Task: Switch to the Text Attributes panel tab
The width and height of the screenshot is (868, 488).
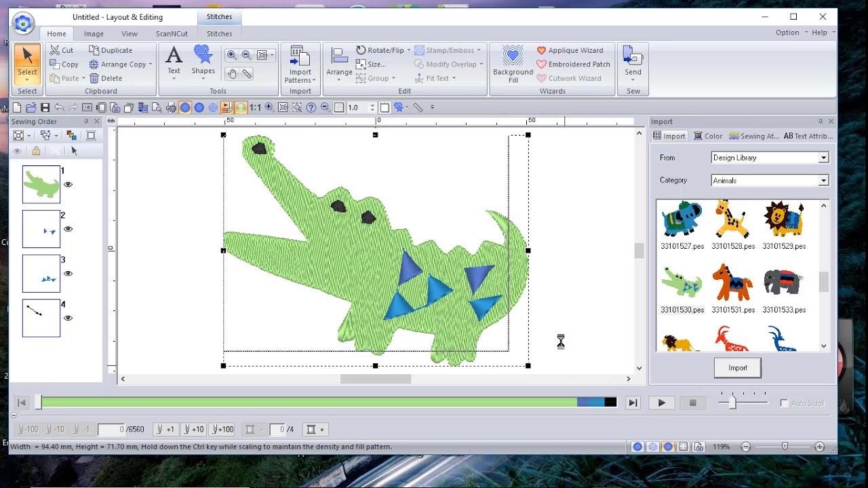Action: tap(807, 136)
